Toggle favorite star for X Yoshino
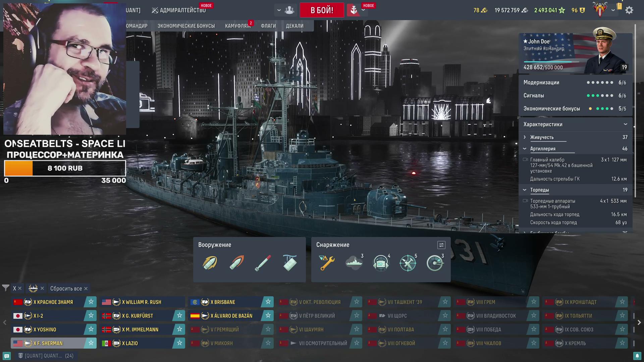The height and width of the screenshot is (362, 644). 91,329
